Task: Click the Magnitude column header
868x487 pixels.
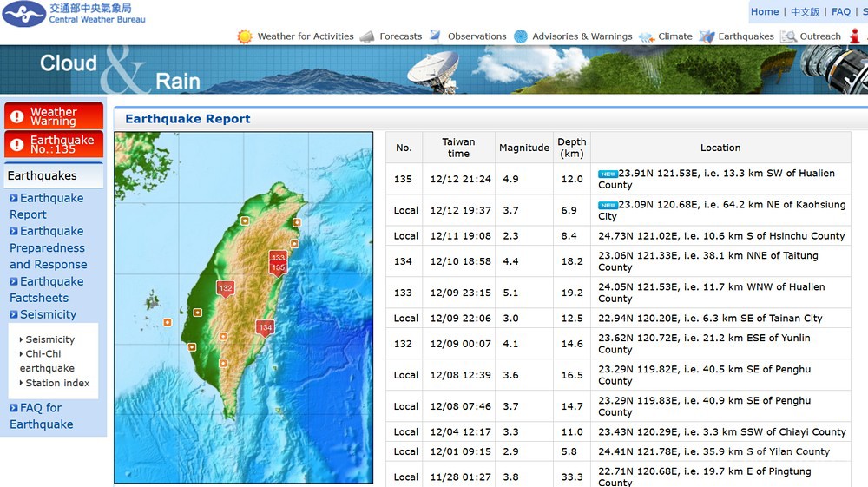Action: [524, 148]
